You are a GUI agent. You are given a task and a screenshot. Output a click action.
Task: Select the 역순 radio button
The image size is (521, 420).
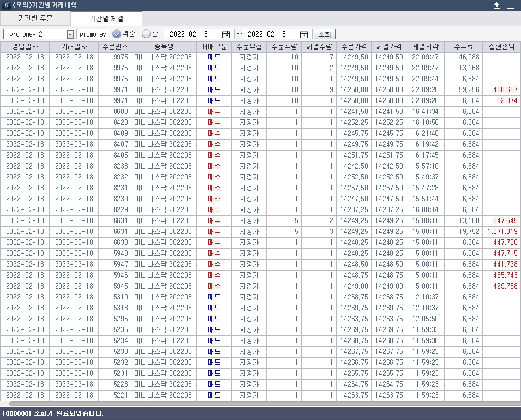point(117,34)
